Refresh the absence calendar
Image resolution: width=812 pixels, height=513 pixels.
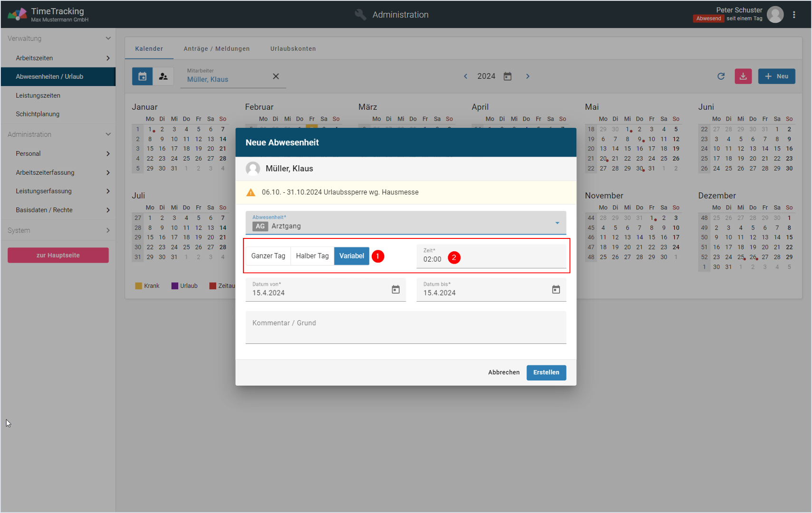[x=721, y=76]
